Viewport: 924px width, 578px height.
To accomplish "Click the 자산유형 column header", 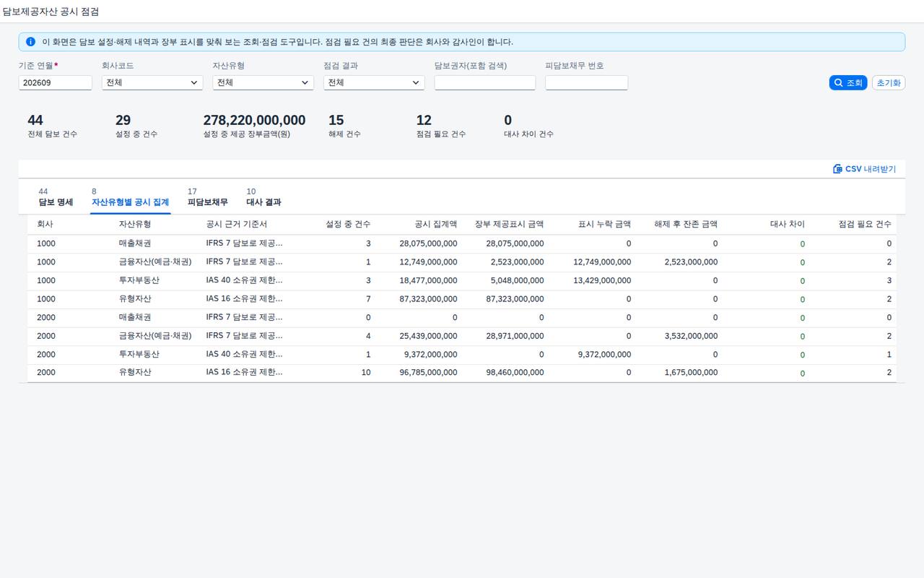I will click(135, 225).
